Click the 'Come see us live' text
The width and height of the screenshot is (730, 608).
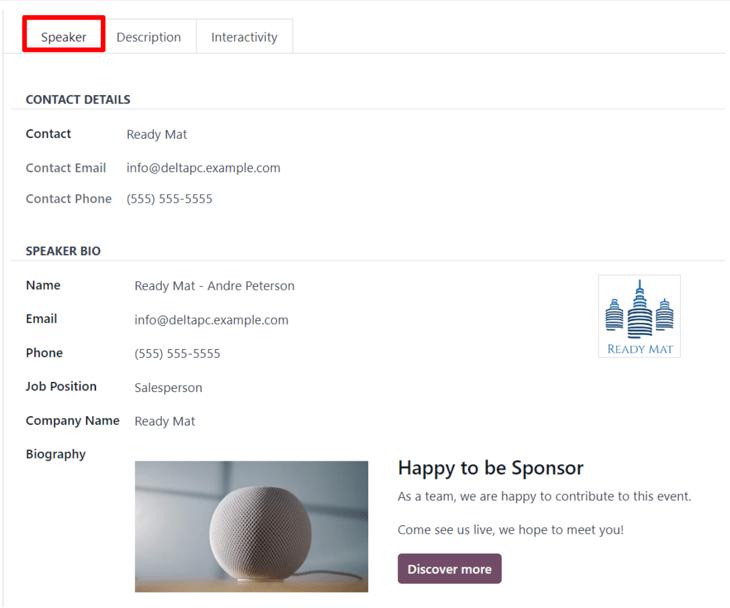pyautogui.click(x=510, y=530)
